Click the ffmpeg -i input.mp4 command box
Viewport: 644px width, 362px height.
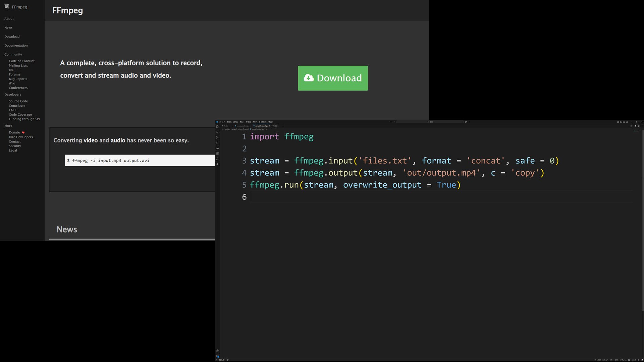(x=140, y=160)
